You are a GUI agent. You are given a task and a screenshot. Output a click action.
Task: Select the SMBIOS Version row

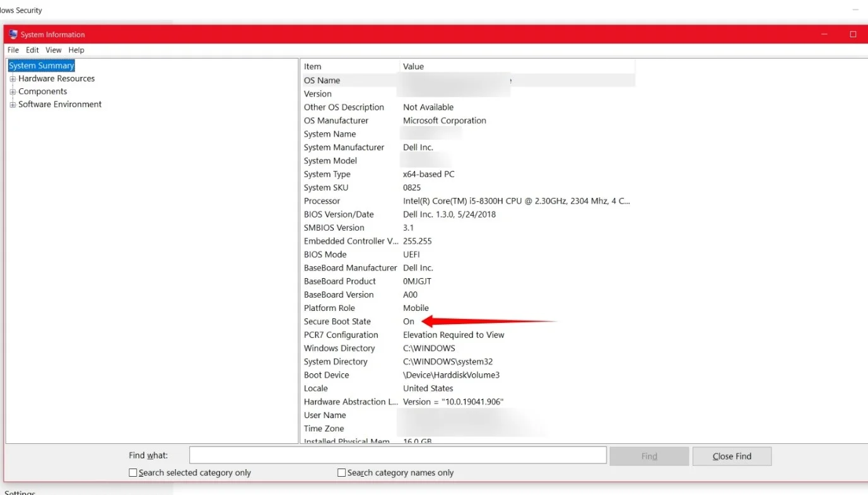[468, 228]
